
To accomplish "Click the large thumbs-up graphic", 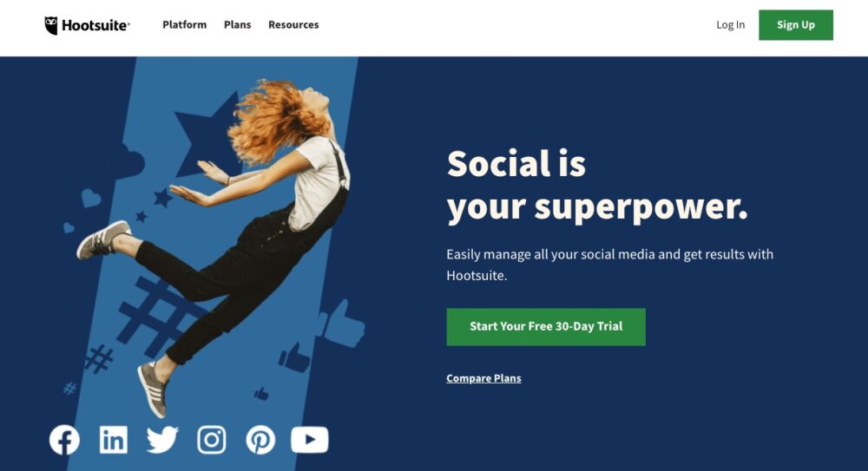I will click(341, 324).
